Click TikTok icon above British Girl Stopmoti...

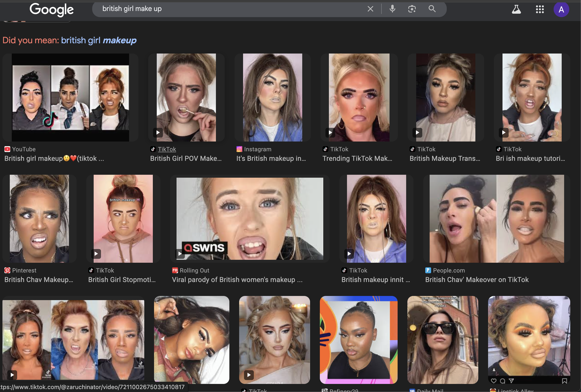point(91,270)
